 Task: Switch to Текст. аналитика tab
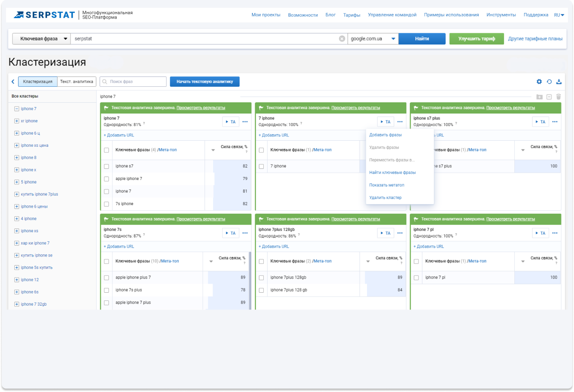tap(77, 82)
